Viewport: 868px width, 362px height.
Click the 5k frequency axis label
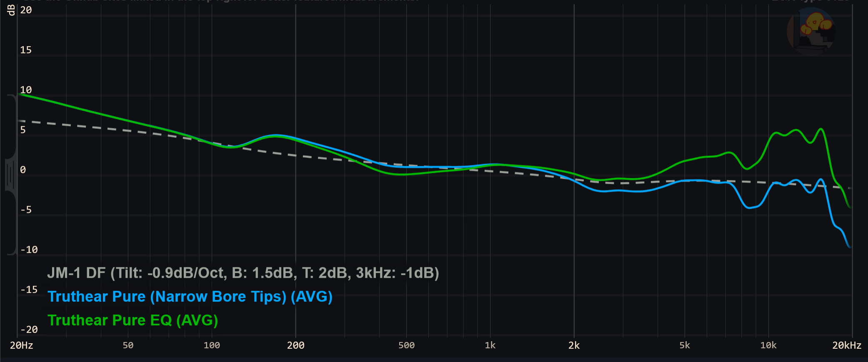tap(685, 345)
